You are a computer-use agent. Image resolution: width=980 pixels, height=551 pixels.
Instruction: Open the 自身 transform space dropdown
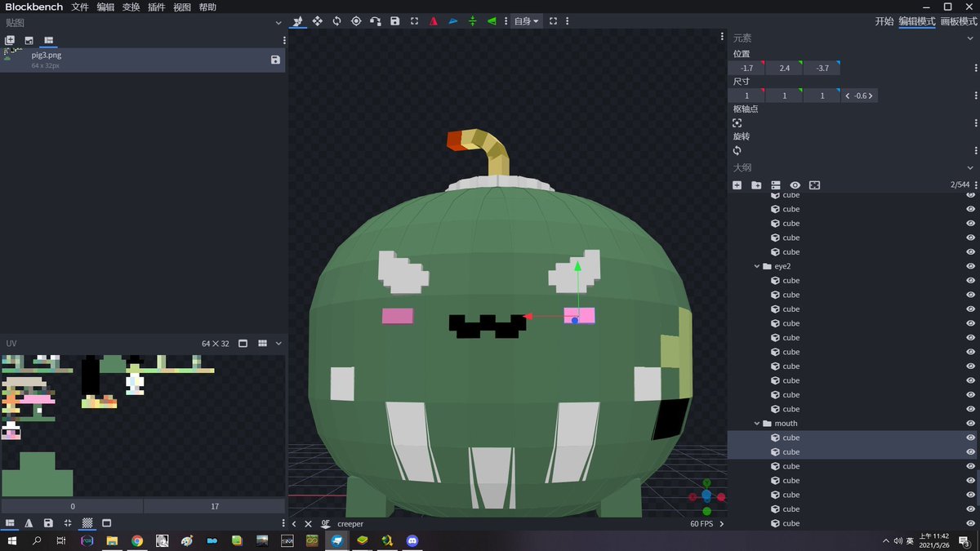pyautogui.click(x=527, y=21)
